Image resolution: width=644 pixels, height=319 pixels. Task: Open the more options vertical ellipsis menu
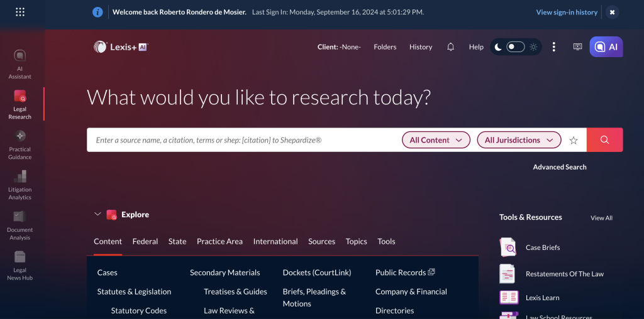click(x=553, y=47)
